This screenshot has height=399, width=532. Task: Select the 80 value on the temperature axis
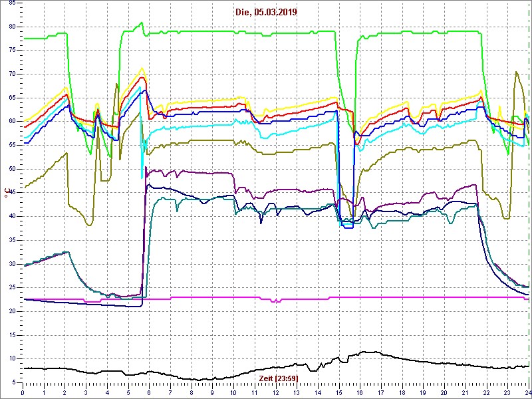point(11,27)
